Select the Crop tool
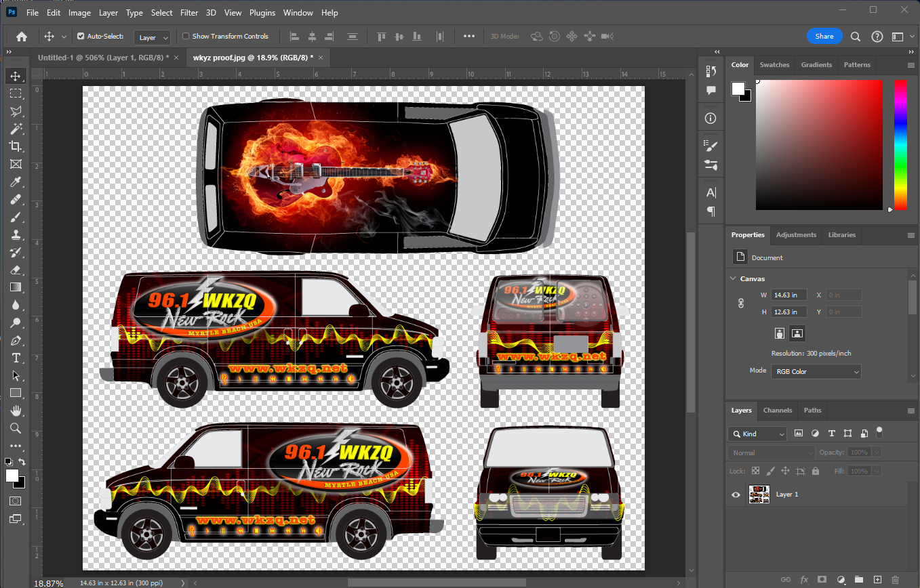The image size is (920, 588). click(x=16, y=146)
